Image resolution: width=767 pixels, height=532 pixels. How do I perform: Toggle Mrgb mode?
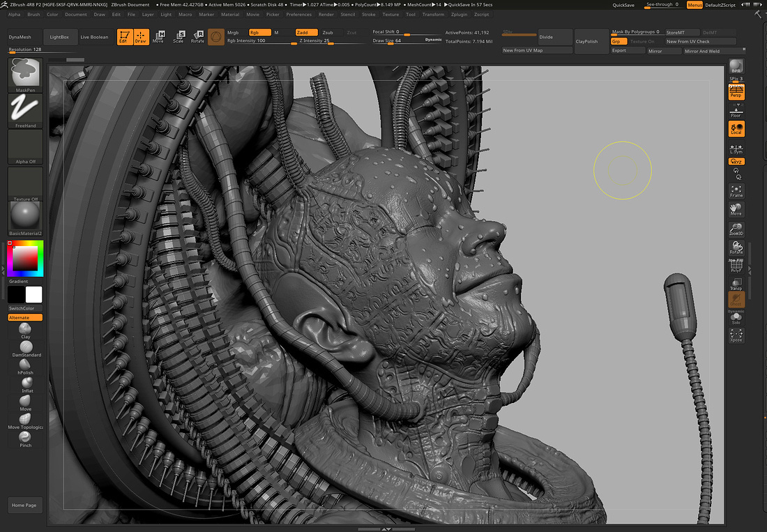coord(234,33)
